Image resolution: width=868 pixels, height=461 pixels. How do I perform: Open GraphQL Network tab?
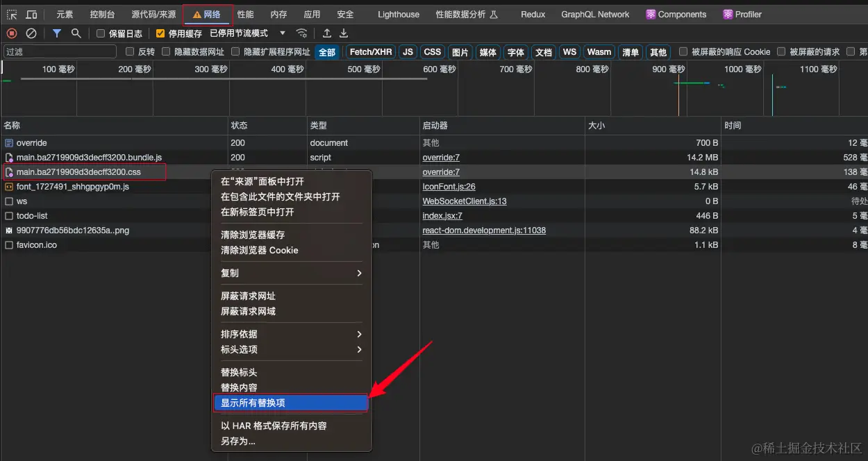click(595, 15)
